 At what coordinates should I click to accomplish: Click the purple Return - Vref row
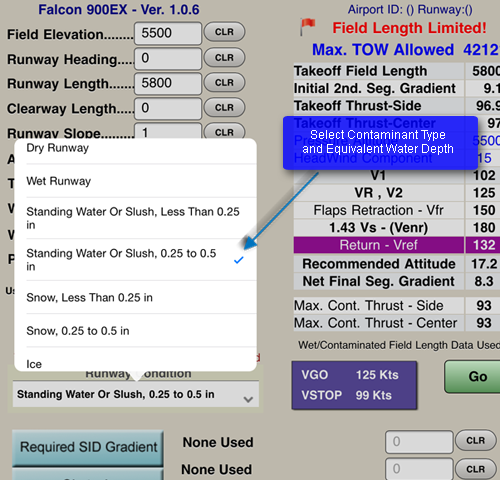[397, 245]
